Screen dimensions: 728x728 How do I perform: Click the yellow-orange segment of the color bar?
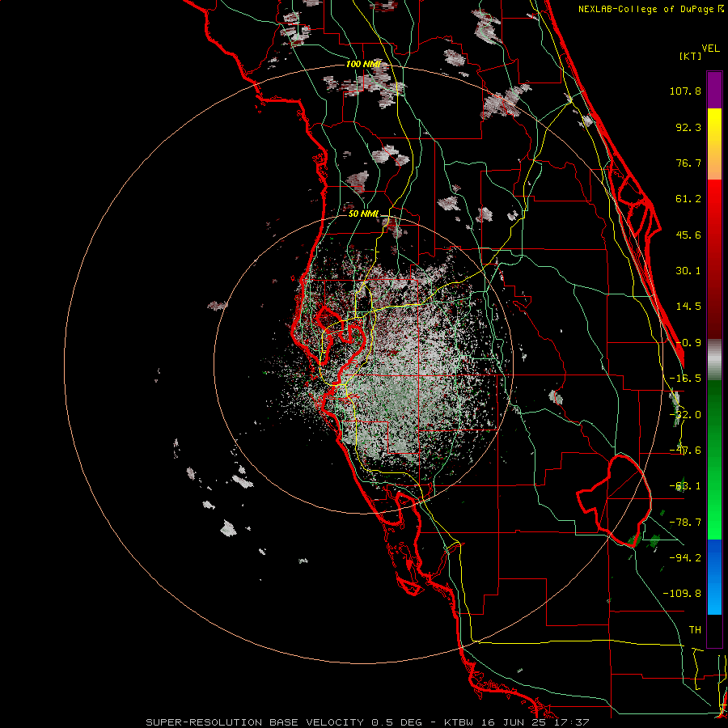[x=714, y=144]
